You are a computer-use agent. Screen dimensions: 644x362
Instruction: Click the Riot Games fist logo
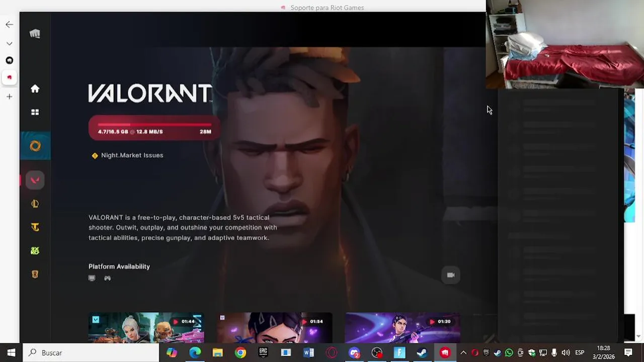point(35,34)
